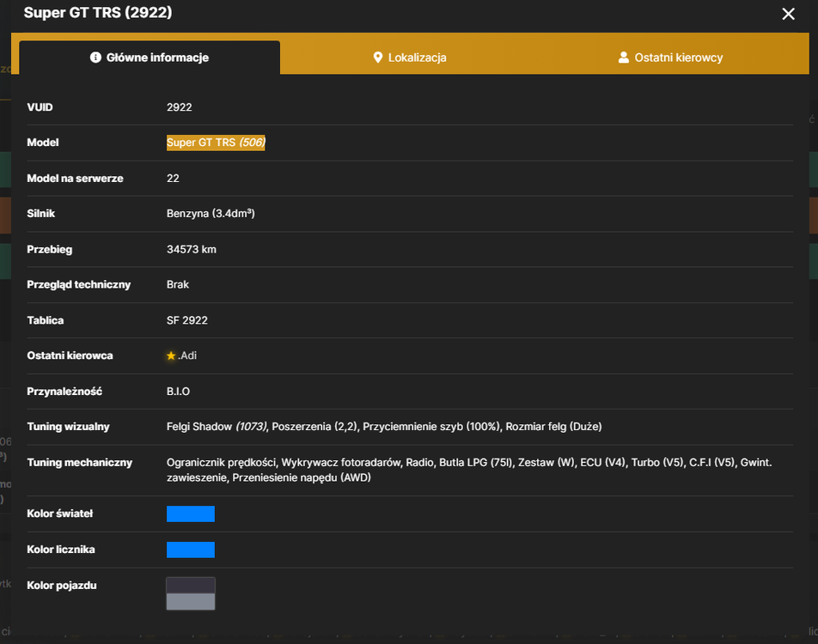Click the Model na serwerze row label
Viewport: 818px width, 644px height.
tap(75, 179)
